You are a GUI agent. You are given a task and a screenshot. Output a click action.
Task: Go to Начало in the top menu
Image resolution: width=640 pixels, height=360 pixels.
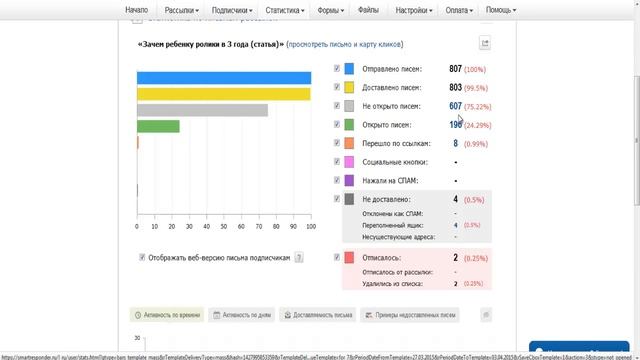click(x=136, y=10)
